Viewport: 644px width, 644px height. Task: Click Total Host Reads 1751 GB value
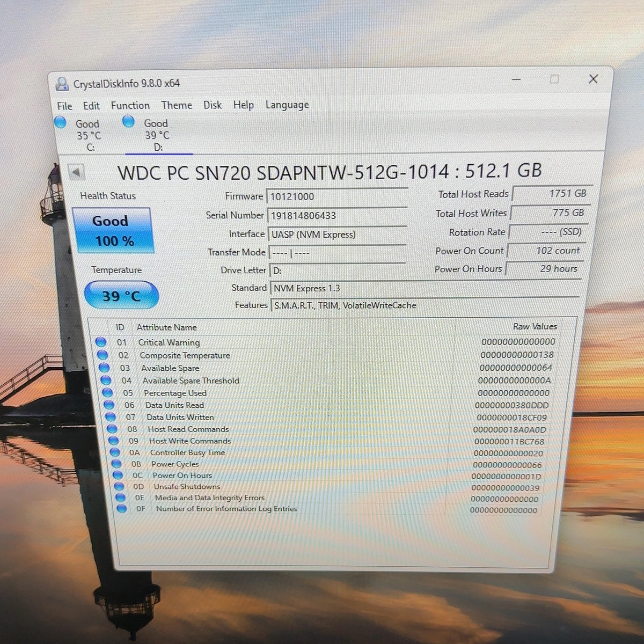pos(552,194)
